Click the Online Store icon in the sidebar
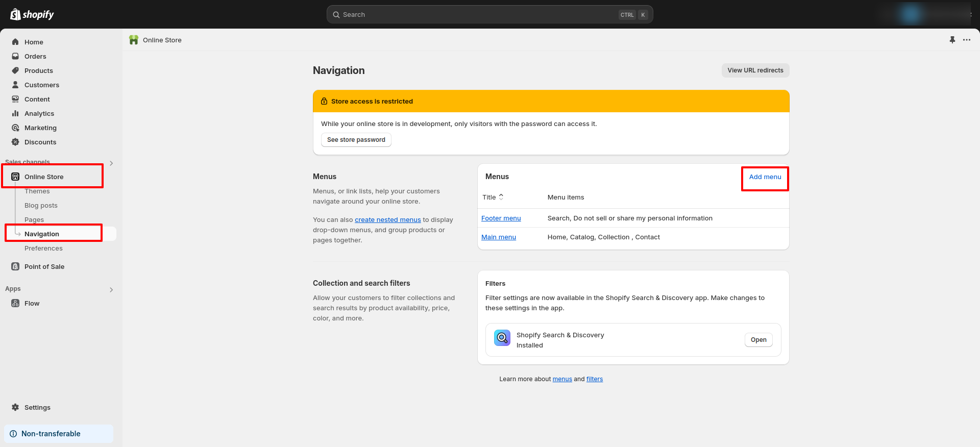The image size is (980, 447). click(x=15, y=177)
